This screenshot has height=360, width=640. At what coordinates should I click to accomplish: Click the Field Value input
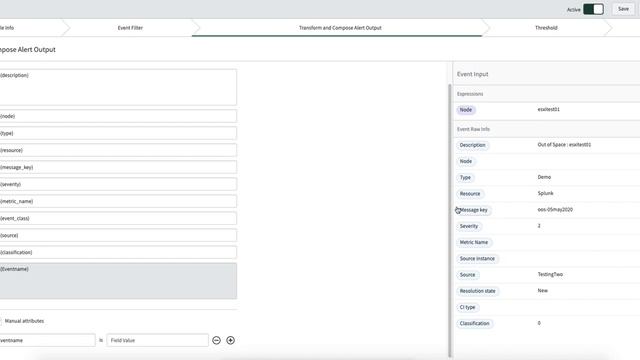[158, 340]
